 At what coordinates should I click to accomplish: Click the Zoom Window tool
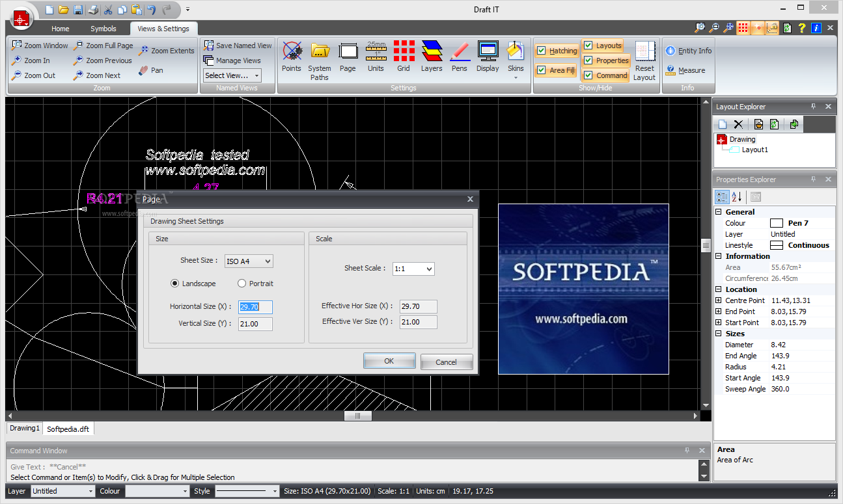point(40,46)
